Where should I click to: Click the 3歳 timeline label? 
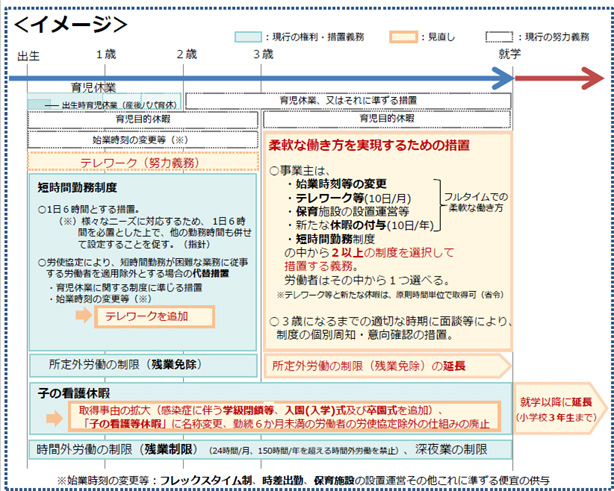tap(263, 54)
